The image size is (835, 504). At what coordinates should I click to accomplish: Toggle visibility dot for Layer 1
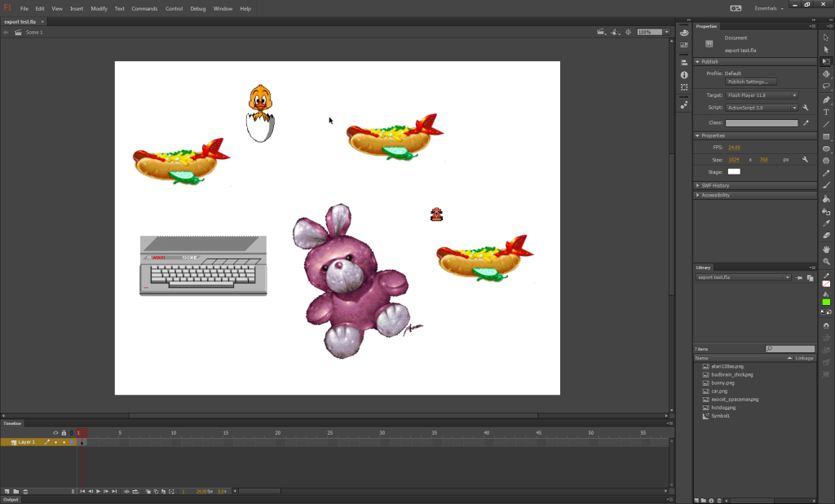coord(55,442)
